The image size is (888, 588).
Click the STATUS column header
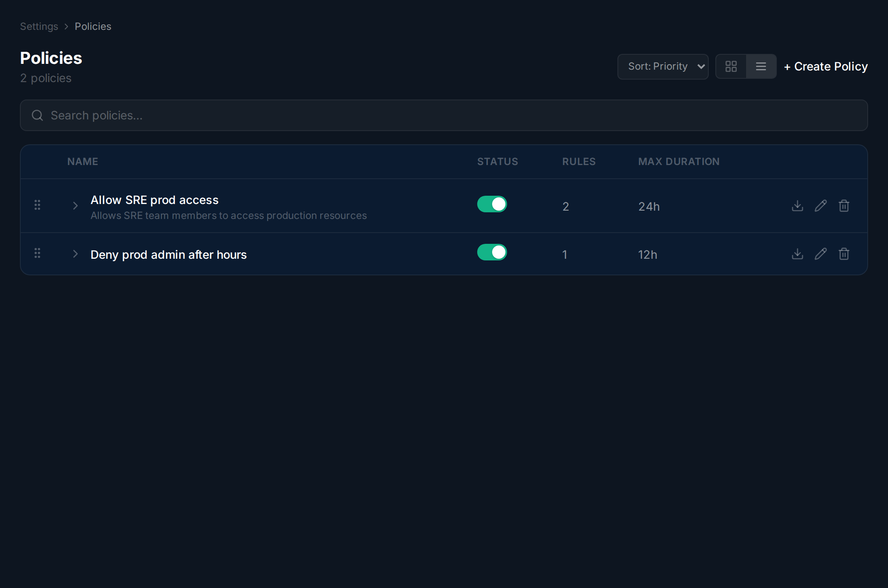click(x=498, y=162)
